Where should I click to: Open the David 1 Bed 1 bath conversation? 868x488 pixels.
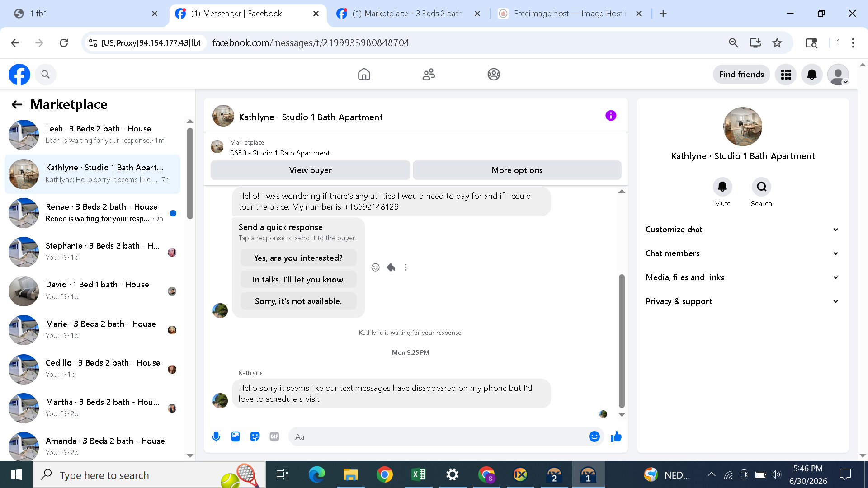[x=92, y=291]
